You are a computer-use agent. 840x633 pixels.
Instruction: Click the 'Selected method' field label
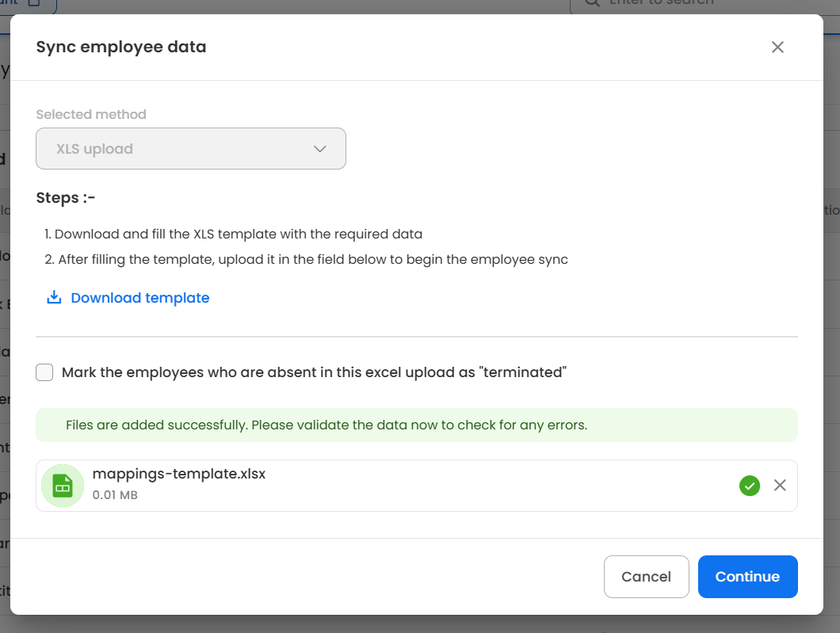tap(91, 114)
